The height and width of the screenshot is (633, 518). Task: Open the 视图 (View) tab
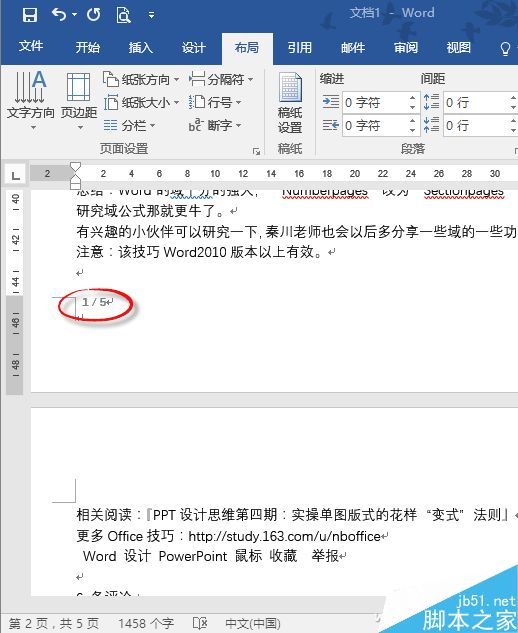459,48
